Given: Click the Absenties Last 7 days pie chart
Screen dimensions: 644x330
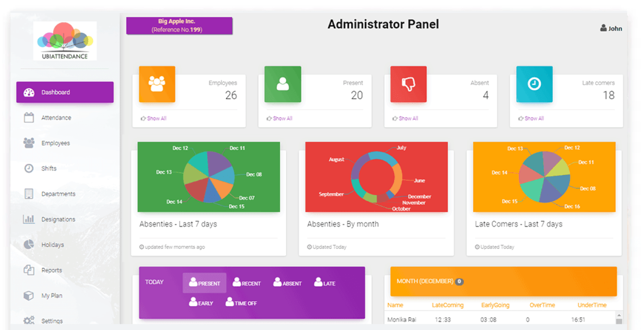Looking at the screenshot, I should 209,177.
